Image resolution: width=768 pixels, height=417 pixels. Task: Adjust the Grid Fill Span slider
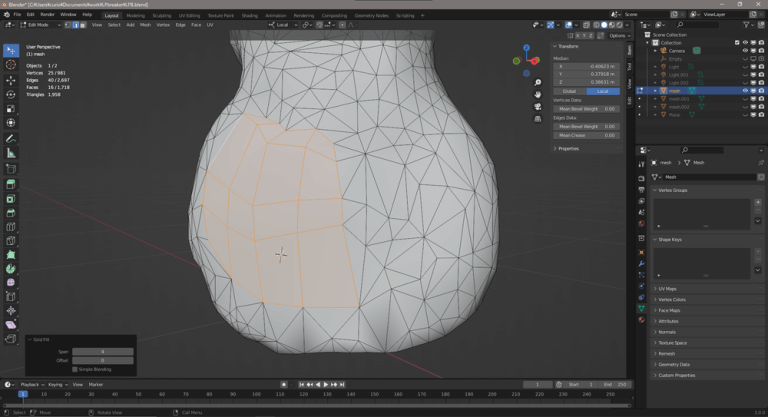point(103,351)
